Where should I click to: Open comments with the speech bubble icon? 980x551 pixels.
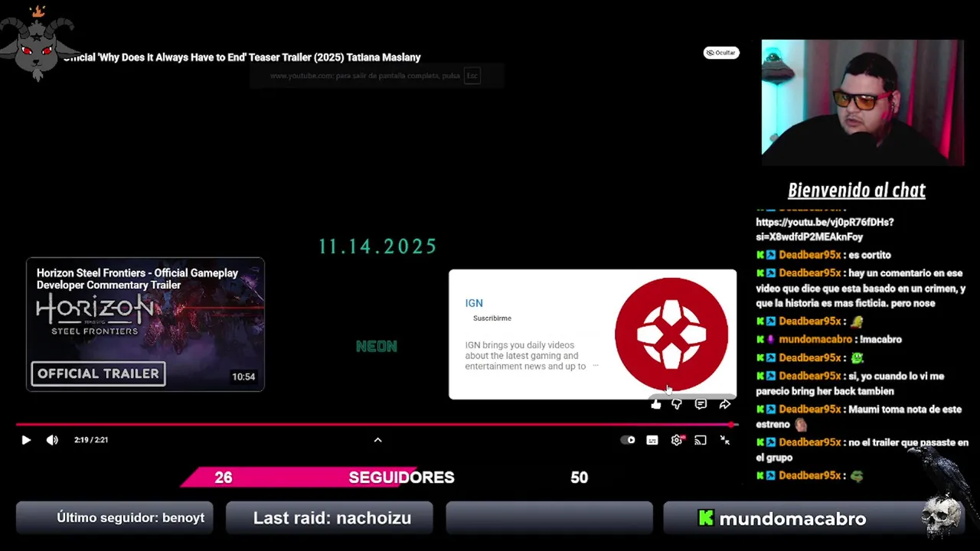(701, 404)
